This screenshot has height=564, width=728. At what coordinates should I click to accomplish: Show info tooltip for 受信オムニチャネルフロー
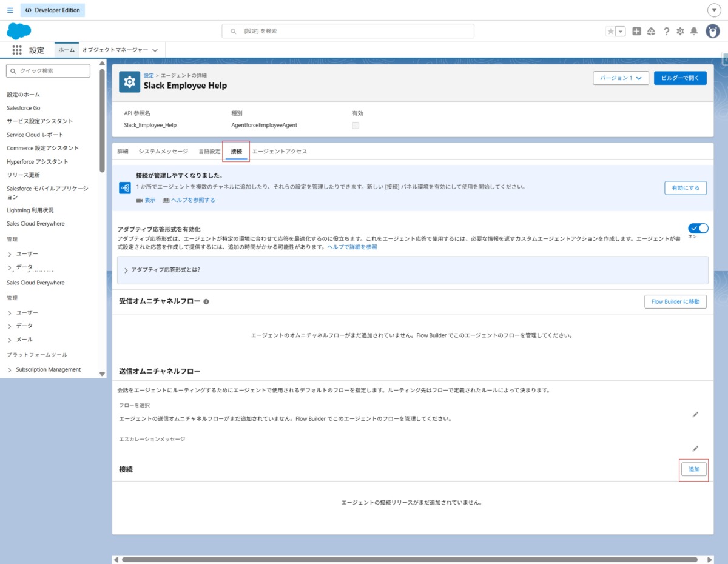pos(206,301)
